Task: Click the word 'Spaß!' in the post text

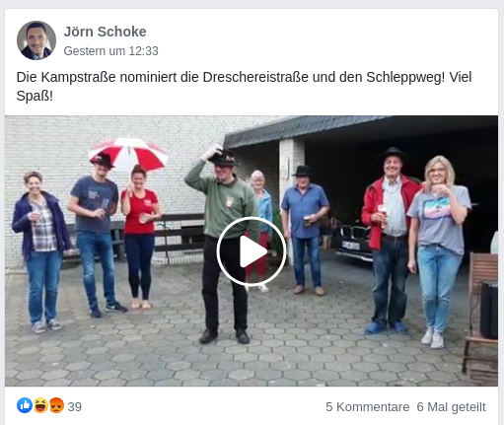Action: click(35, 97)
